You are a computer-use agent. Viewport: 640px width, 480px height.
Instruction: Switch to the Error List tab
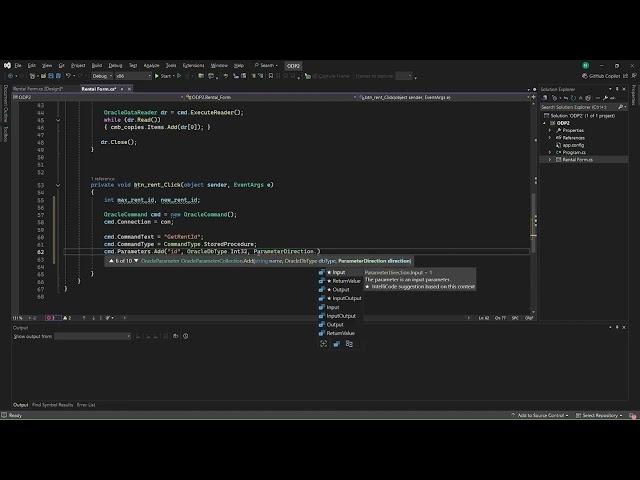(86, 405)
